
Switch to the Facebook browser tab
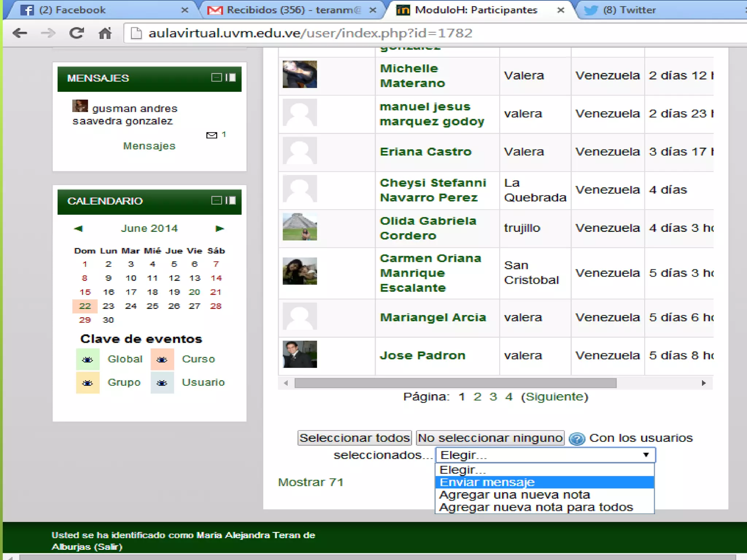pyautogui.click(x=73, y=10)
